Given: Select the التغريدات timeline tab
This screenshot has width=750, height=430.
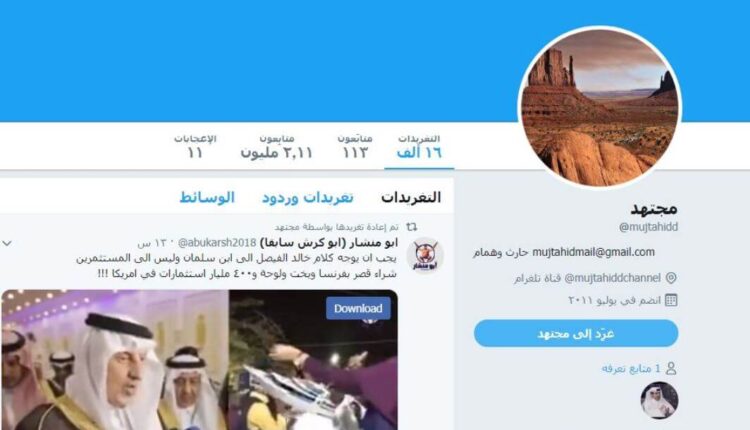Looking at the screenshot, I should (x=411, y=198).
